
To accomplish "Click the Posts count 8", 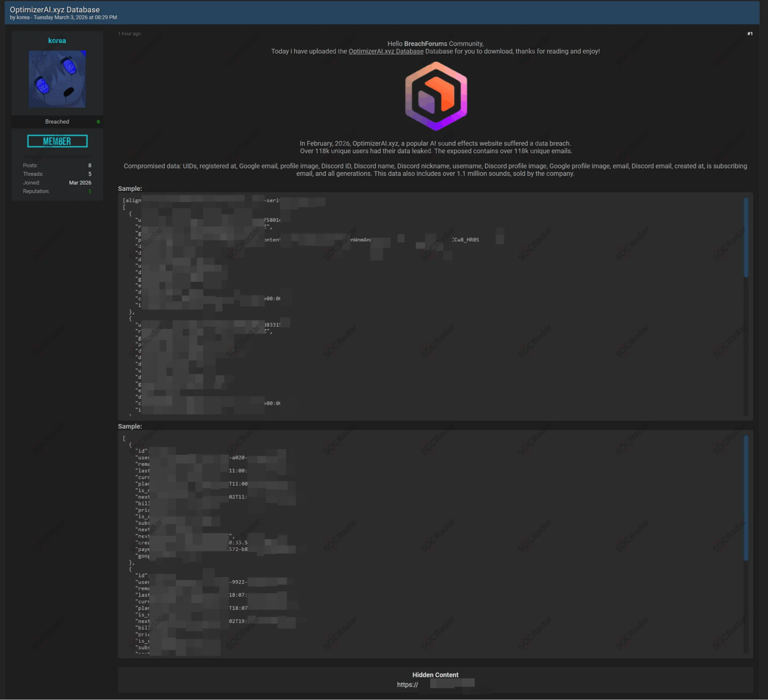I will point(90,166).
